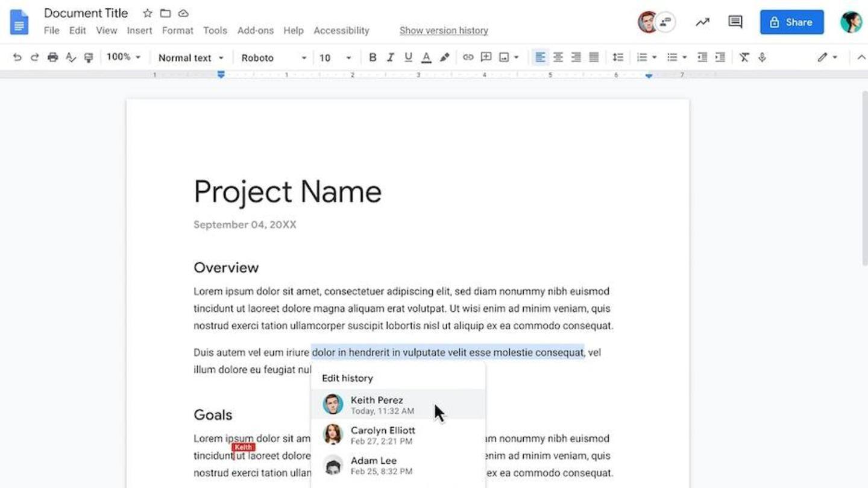The width and height of the screenshot is (868, 488).
Task: Open the move to folder icon
Action: [165, 13]
